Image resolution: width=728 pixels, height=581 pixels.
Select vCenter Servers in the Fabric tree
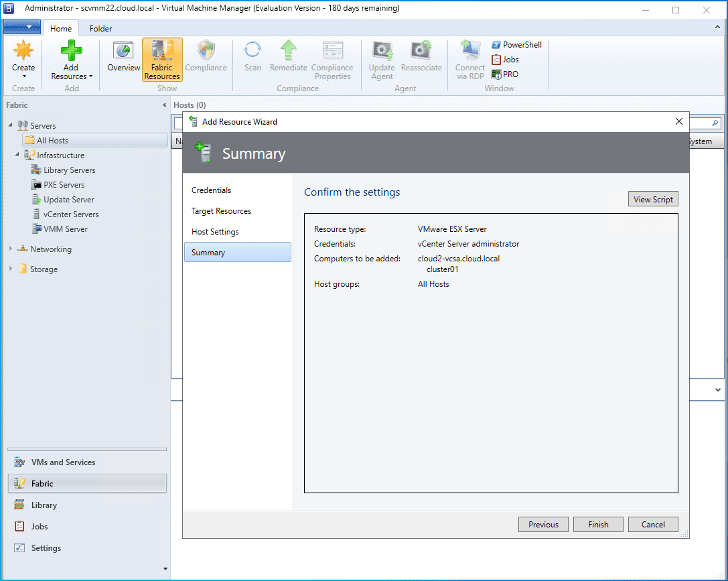(70, 214)
